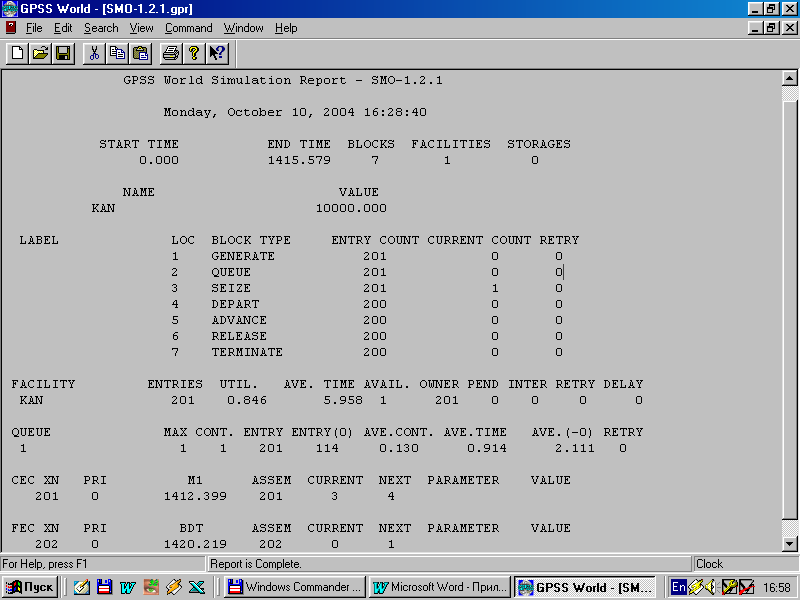The image size is (800, 600).
Task: Click the tray lightning plug icon
Action: tap(696, 587)
